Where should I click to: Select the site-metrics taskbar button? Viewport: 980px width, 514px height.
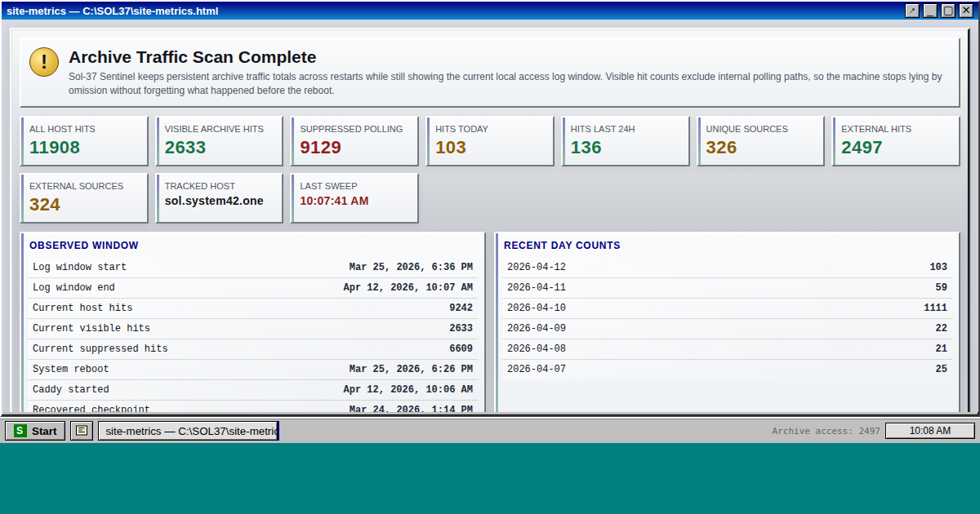click(189, 431)
